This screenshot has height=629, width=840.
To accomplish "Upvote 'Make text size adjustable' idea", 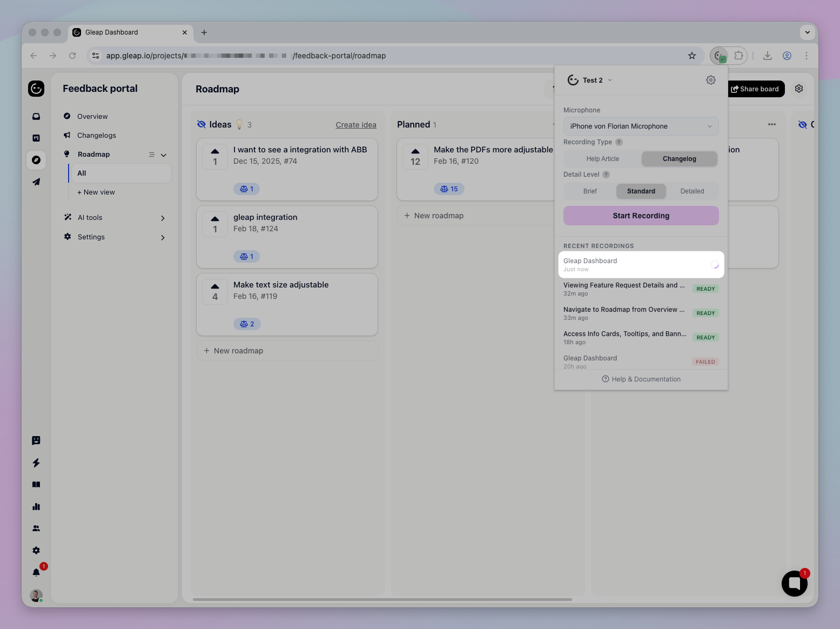I will [x=215, y=292].
